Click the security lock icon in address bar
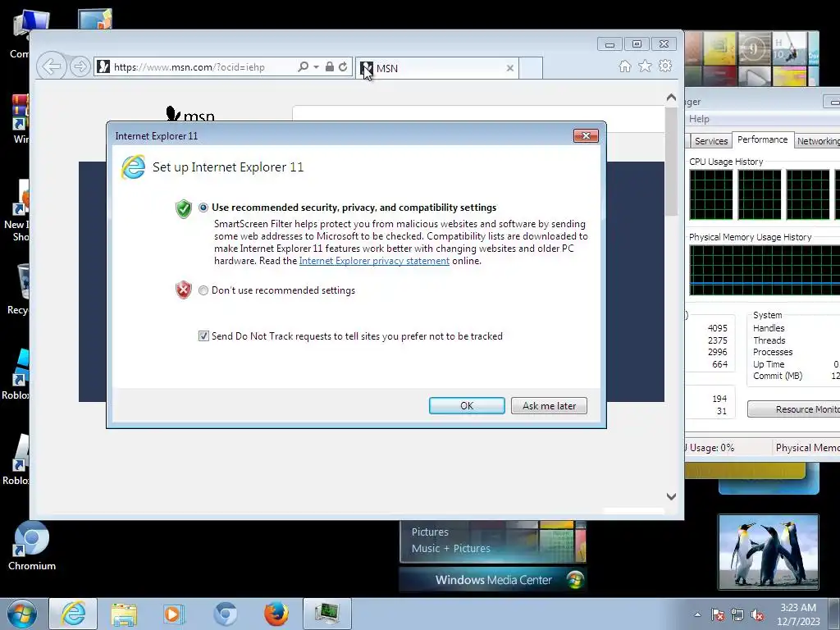The image size is (840, 630). pos(330,67)
